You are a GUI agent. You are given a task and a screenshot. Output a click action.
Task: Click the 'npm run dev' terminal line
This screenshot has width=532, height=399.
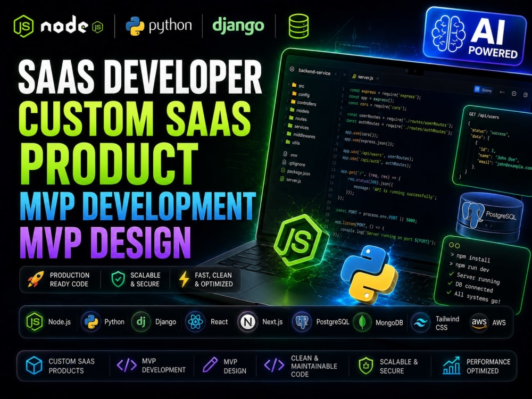(469, 267)
